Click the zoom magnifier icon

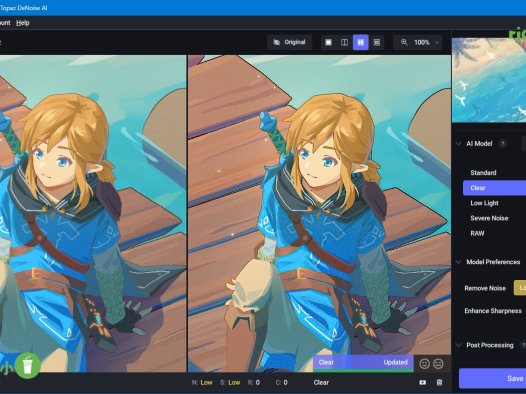tap(404, 42)
